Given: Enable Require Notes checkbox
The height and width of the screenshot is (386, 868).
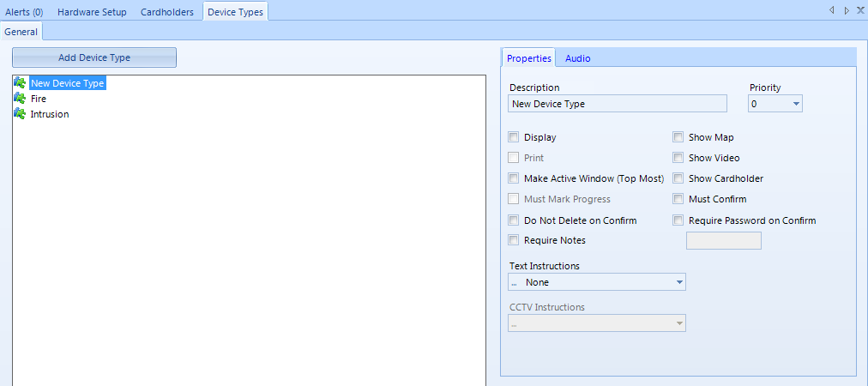Looking at the screenshot, I should pos(514,240).
